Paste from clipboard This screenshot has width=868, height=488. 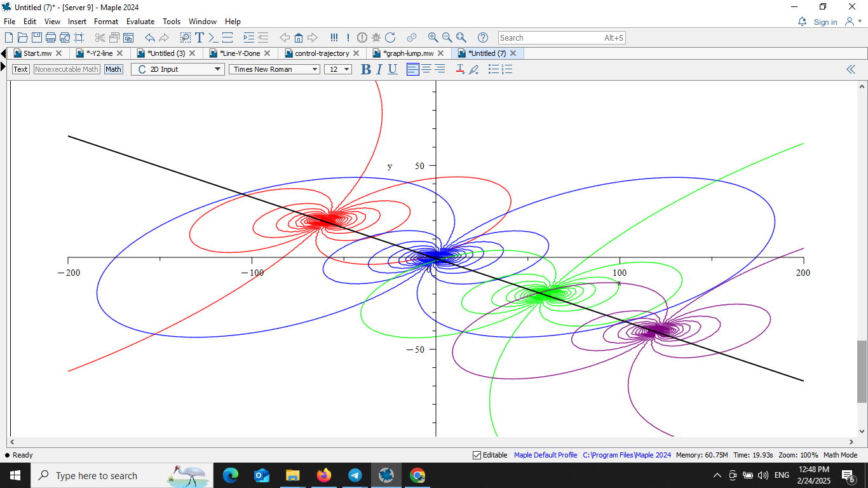point(128,37)
